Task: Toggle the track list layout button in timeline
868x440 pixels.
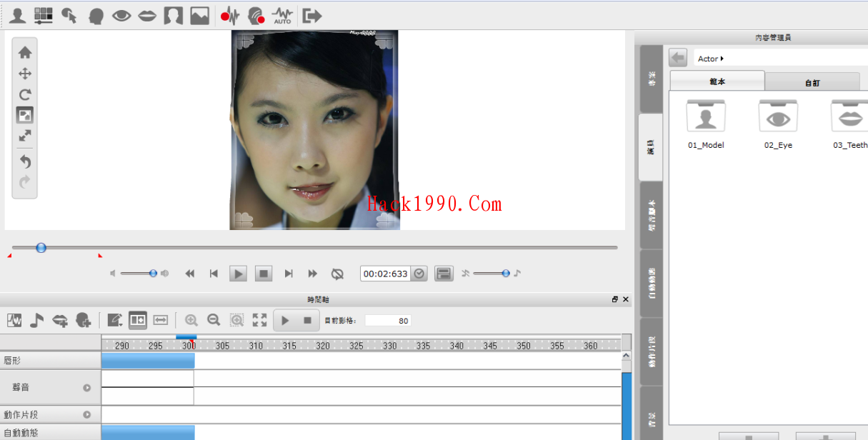Action: click(138, 321)
